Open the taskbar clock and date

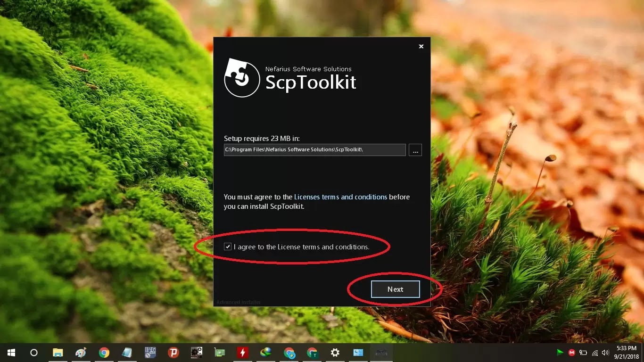pyautogui.click(x=627, y=353)
